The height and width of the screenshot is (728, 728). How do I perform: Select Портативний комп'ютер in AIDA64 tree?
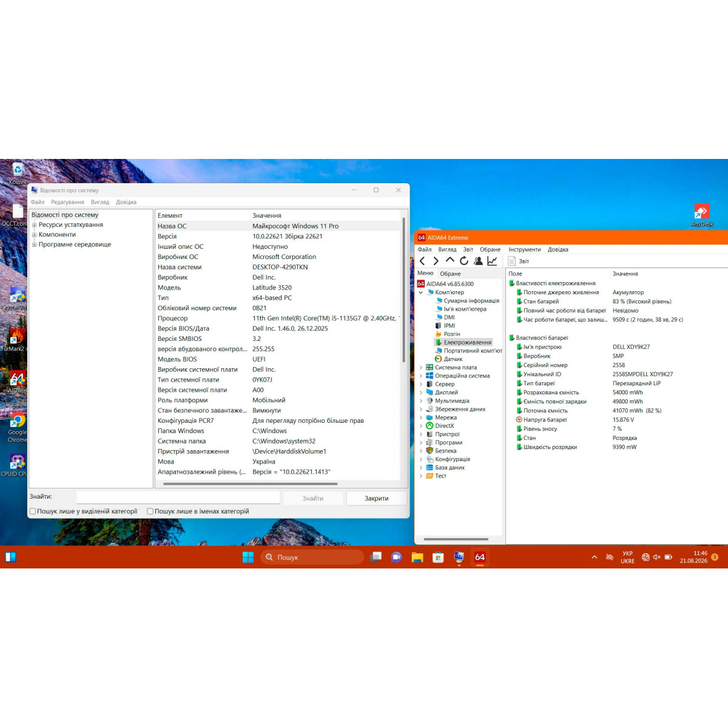473,351
